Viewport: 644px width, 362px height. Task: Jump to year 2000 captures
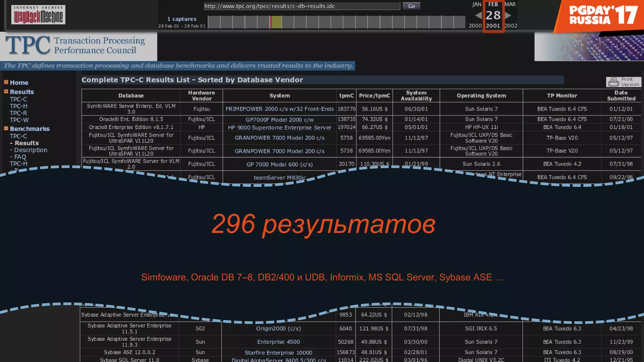coord(475,26)
